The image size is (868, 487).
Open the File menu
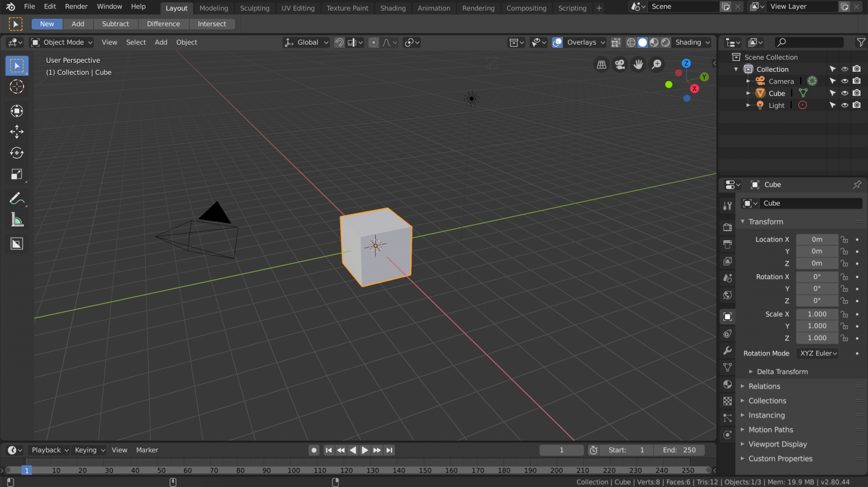coord(29,7)
